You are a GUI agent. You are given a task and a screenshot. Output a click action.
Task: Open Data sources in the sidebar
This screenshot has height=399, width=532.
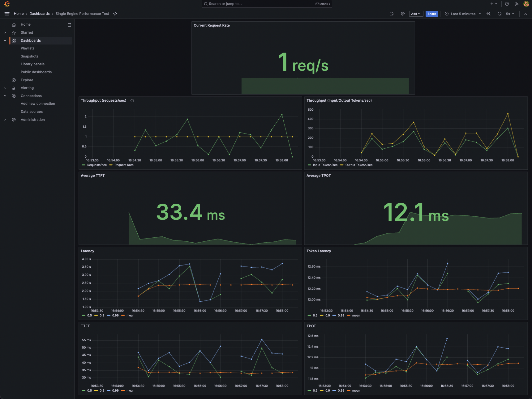pyautogui.click(x=32, y=112)
